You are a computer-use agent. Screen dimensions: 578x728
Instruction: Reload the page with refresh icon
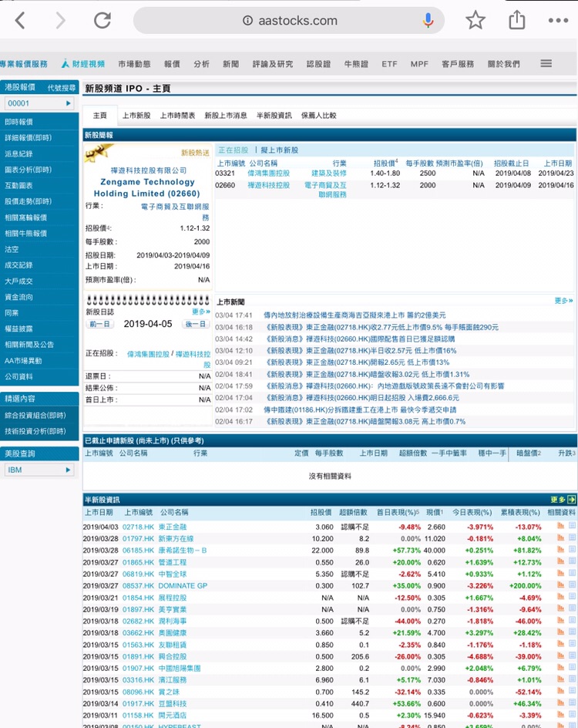point(102,20)
